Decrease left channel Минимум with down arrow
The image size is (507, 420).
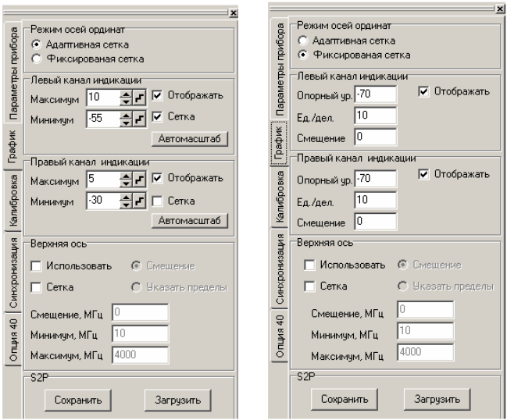click(x=126, y=123)
